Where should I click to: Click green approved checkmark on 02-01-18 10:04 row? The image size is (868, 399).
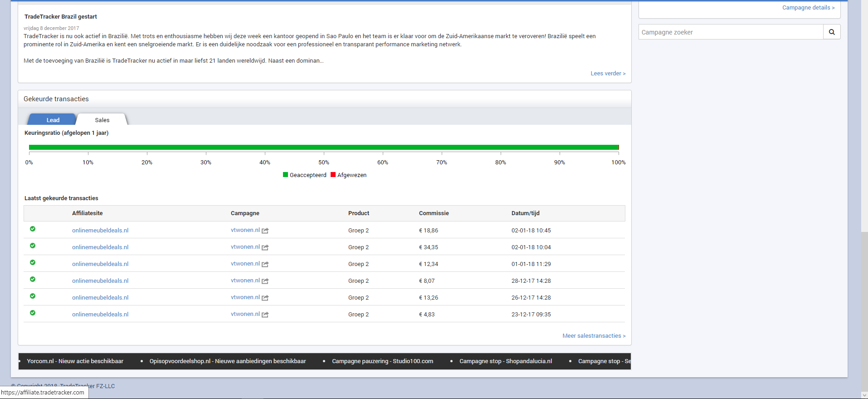tap(33, 246)
